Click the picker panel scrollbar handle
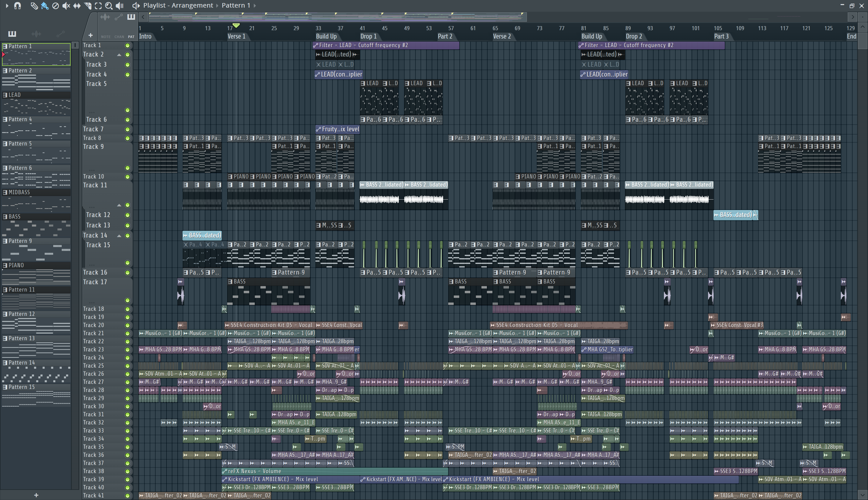 tap(75, 45)
